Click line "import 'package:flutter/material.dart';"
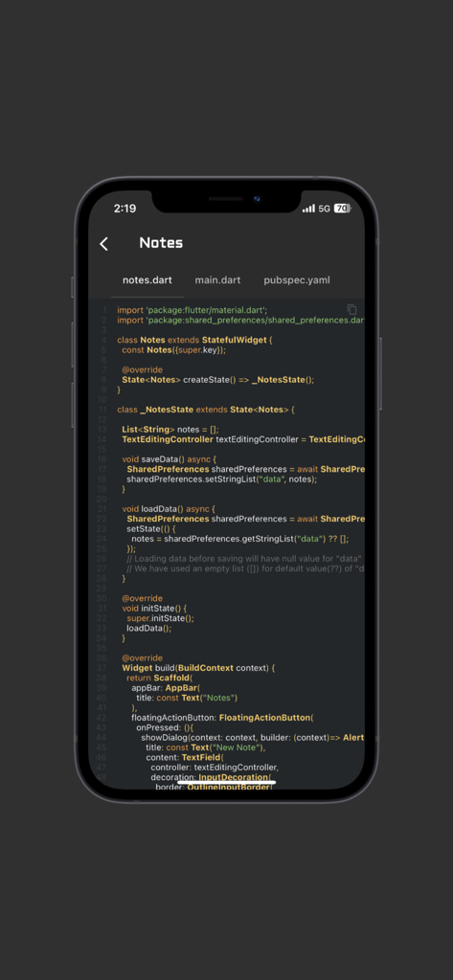 pos(193,310)
